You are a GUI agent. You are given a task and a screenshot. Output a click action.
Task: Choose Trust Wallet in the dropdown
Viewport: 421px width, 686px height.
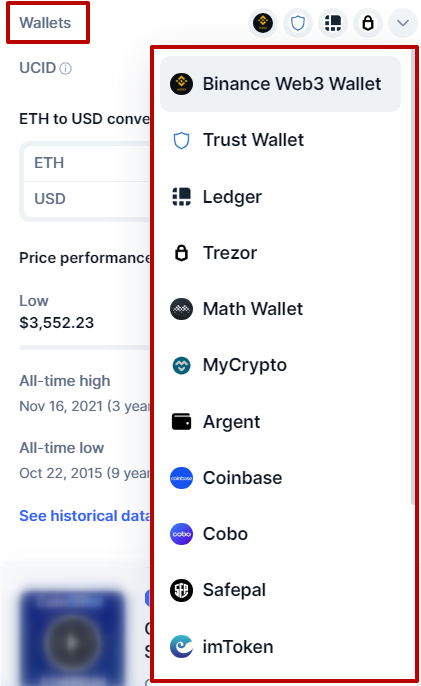click(281, 140)
